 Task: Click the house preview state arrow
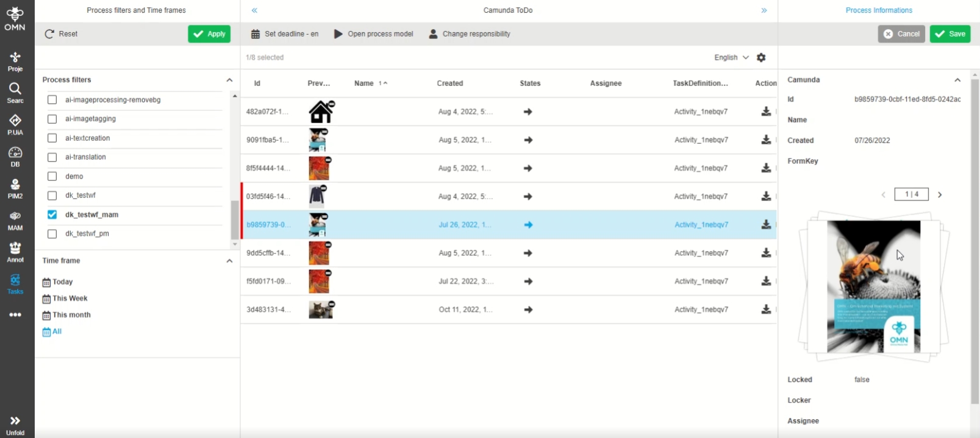pyautogui.click(x=528, y=112)
